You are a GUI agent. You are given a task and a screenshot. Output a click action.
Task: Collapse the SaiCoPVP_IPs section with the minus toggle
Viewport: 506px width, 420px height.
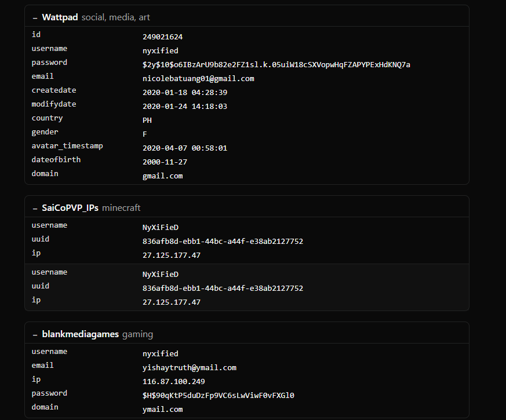click(35, 209)
